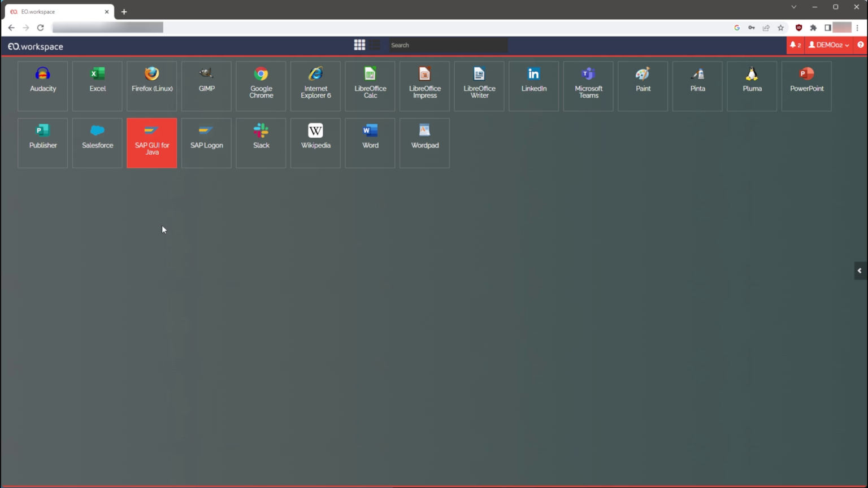Open LibreOffice Impress
Screen dimensions: 868x488
[x=424, y=86]
